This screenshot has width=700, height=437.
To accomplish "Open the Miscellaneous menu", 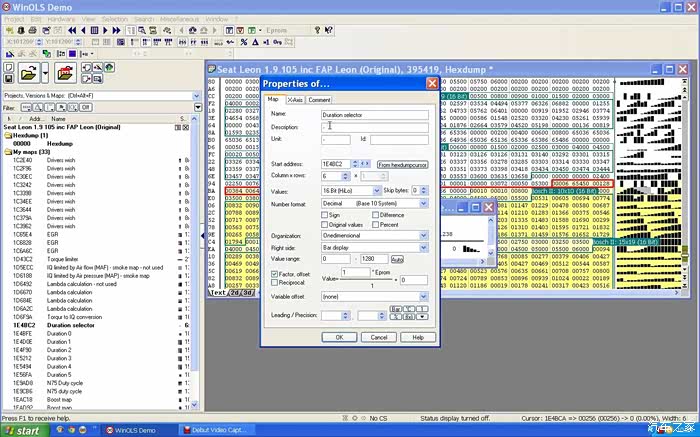I will click(x=182, y=18).
